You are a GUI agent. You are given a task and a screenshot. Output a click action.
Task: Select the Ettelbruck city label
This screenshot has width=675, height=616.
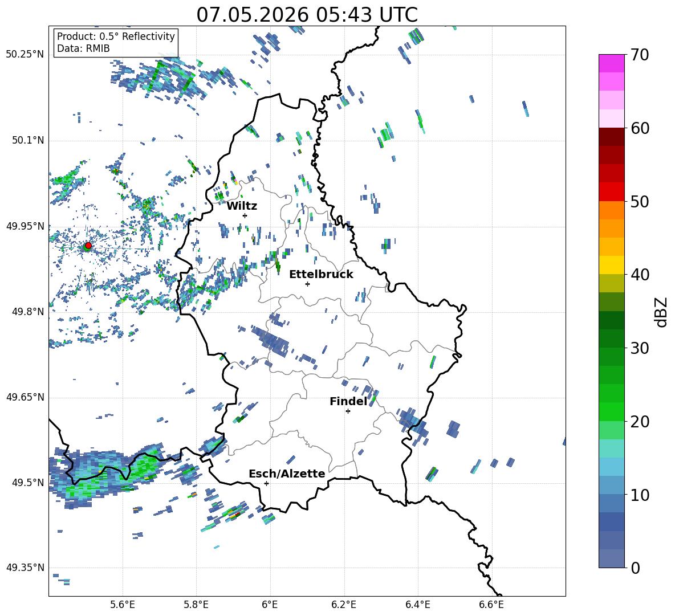(321, 275)
